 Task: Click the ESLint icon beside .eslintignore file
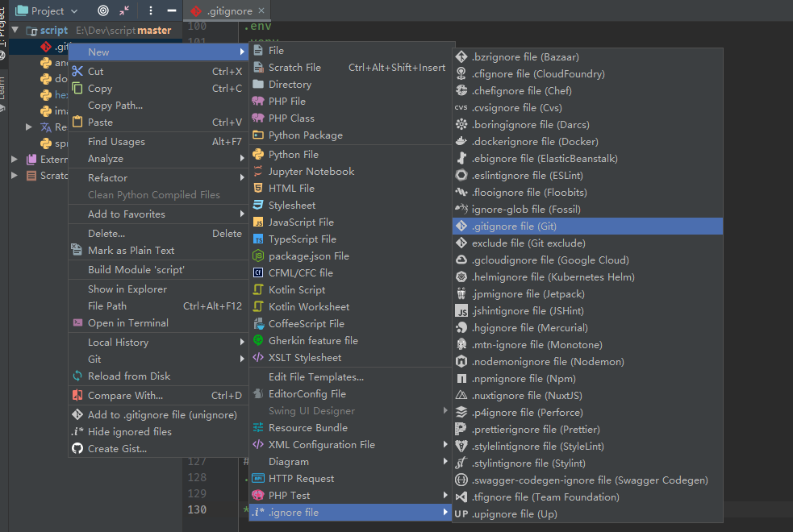[461, 175]
